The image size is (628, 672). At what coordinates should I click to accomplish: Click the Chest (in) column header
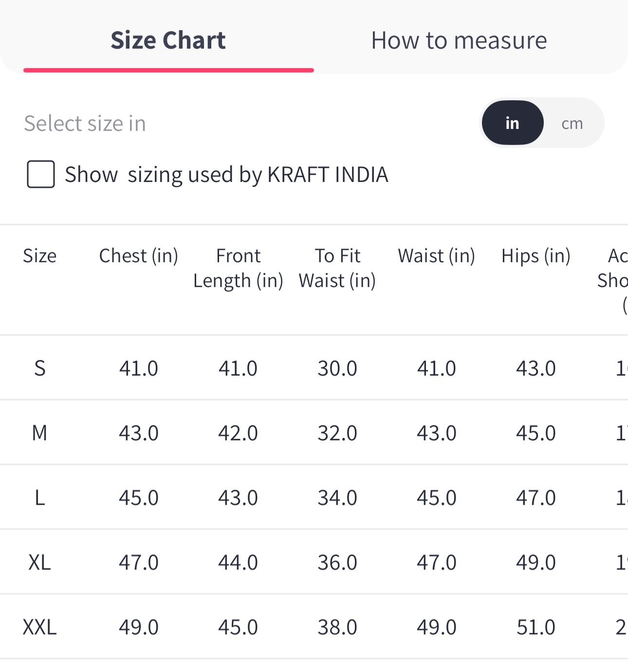pyautogui.click(x=139, y=256)
